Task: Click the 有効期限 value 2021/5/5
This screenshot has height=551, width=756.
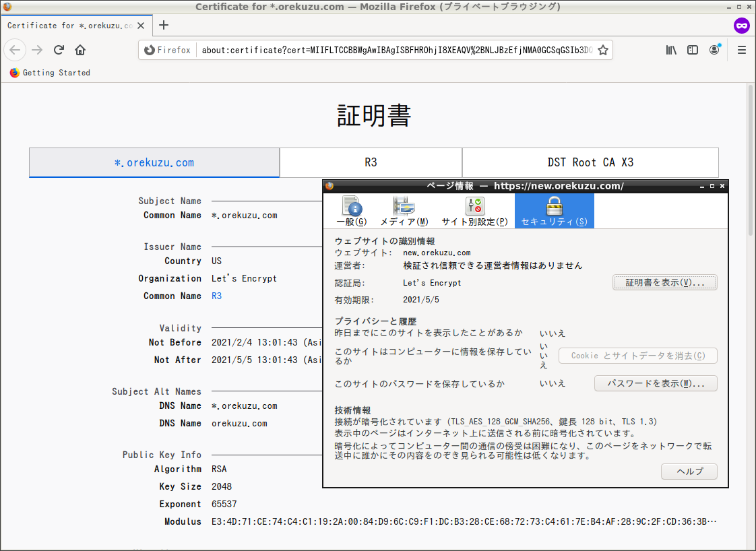Action: click(x=421, y=300)
